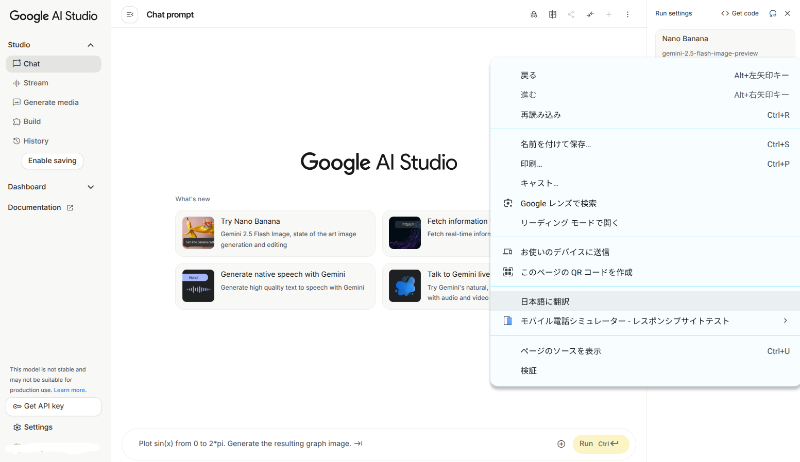Image resolution: width=800 pixels, height=462 pixels.
Task: Choose 戻る in the context menu
Action: pos(645,75)
